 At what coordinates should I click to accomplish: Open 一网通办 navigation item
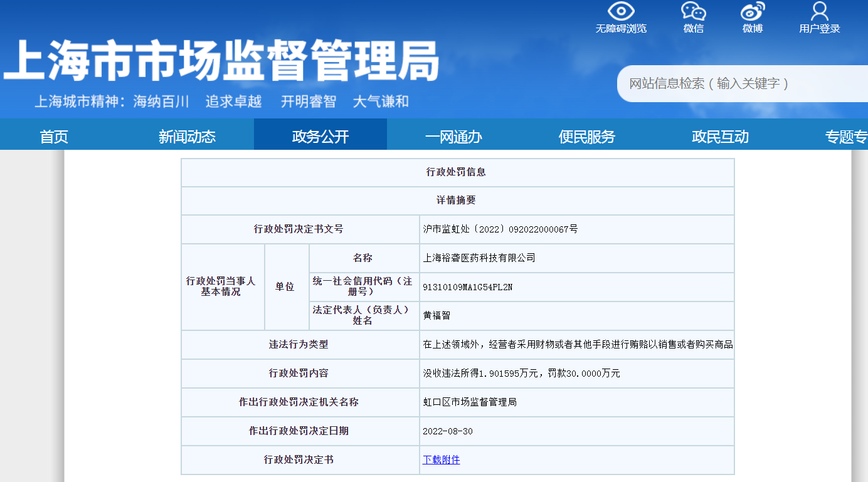click(453, 137)
